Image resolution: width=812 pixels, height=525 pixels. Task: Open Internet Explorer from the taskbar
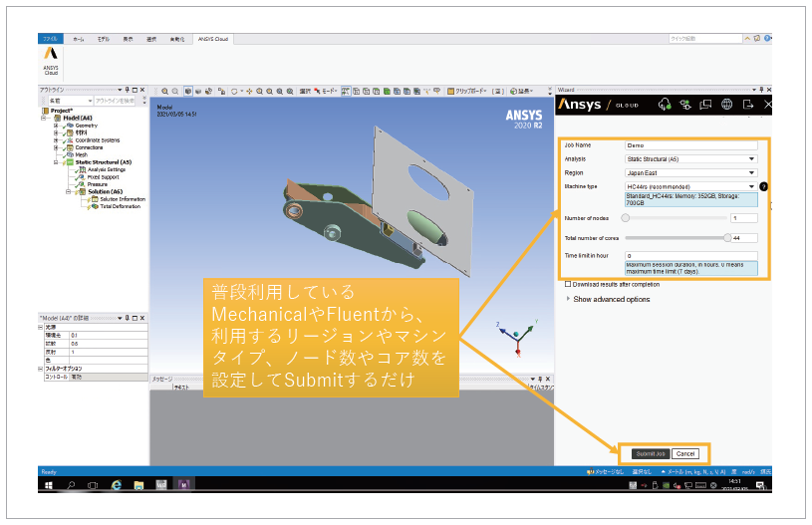(117, 485)
